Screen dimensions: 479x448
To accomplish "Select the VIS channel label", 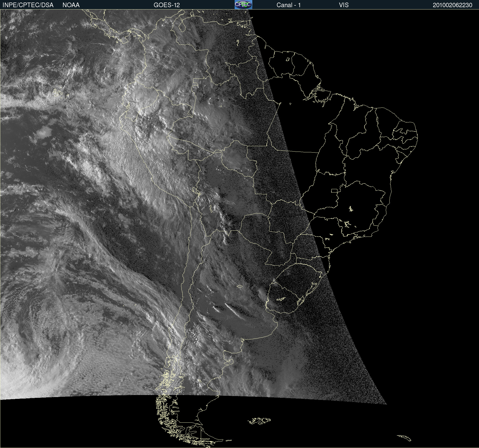I will point(344,5).
